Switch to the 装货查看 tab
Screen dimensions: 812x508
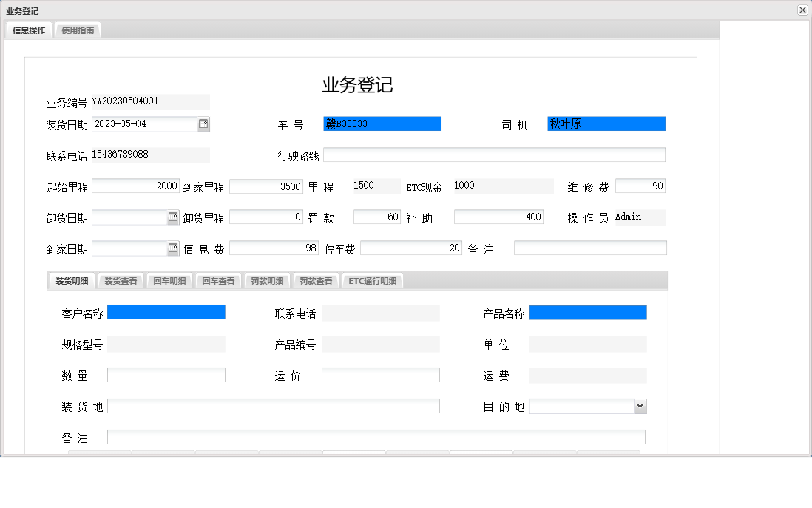coord(120,280)
